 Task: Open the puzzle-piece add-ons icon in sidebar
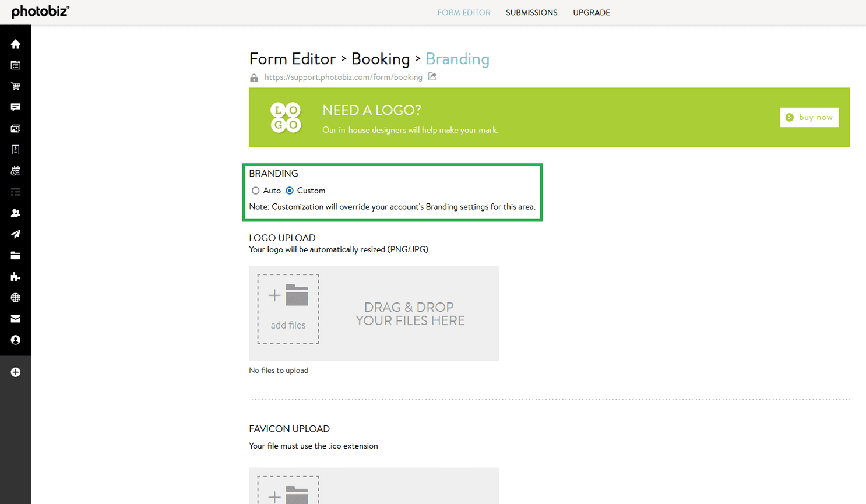tap(15, 276)
